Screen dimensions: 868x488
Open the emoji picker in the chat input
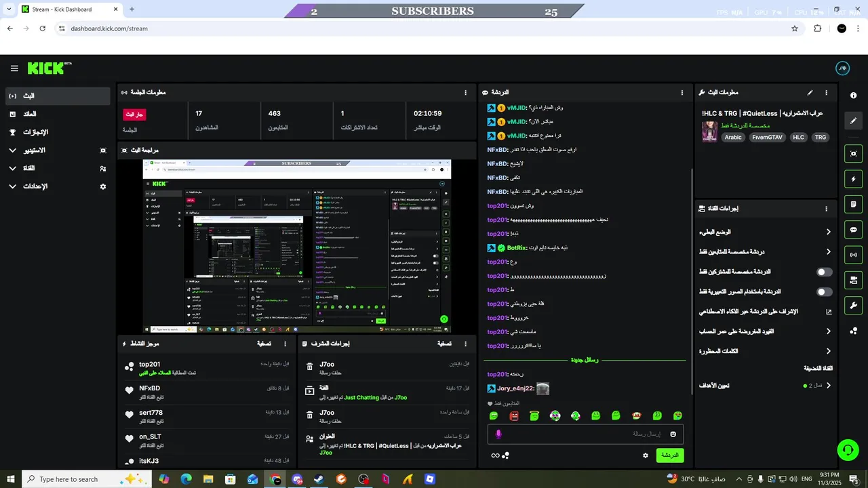[673, 434]
